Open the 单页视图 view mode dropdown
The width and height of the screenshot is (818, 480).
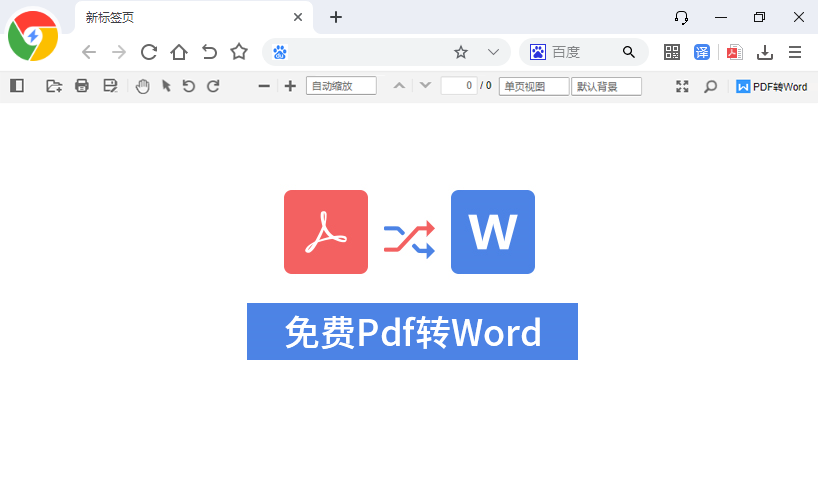(x=533, y=86)
